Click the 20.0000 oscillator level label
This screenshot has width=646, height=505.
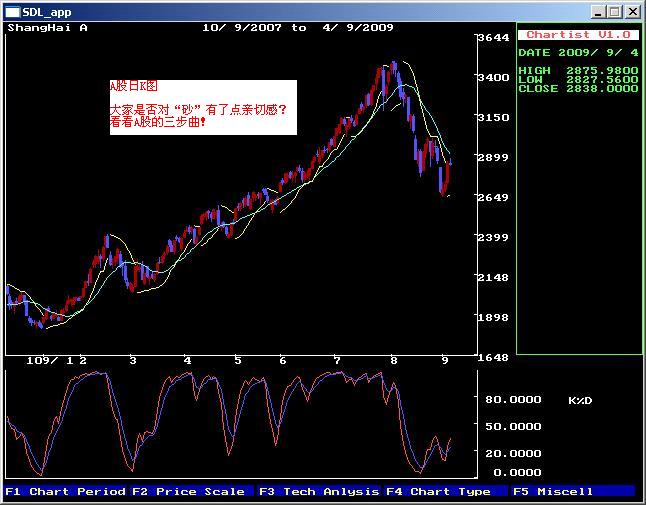[513, 454]
